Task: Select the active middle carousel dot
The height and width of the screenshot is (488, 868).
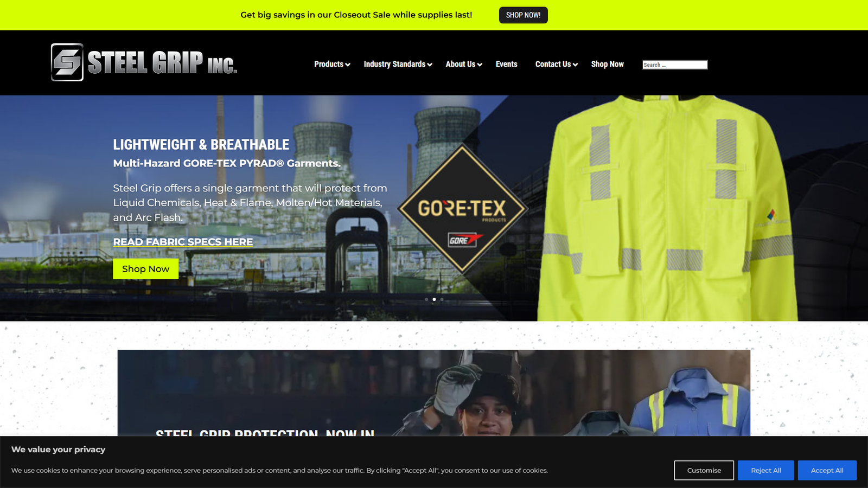Action: point(434,299)
